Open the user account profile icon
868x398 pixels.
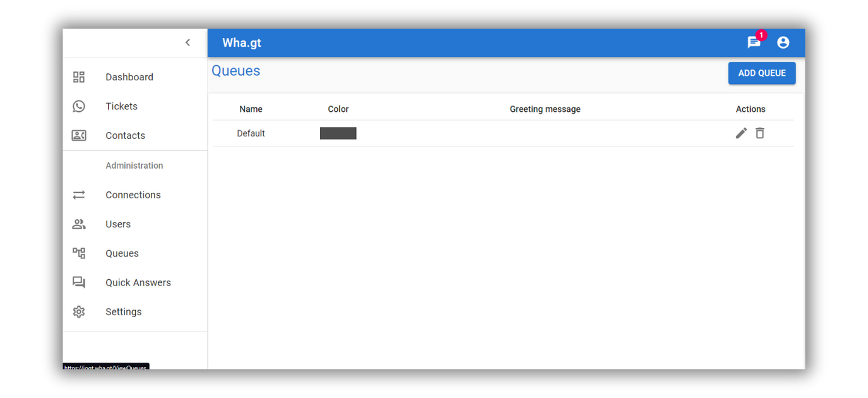(783, 42)
